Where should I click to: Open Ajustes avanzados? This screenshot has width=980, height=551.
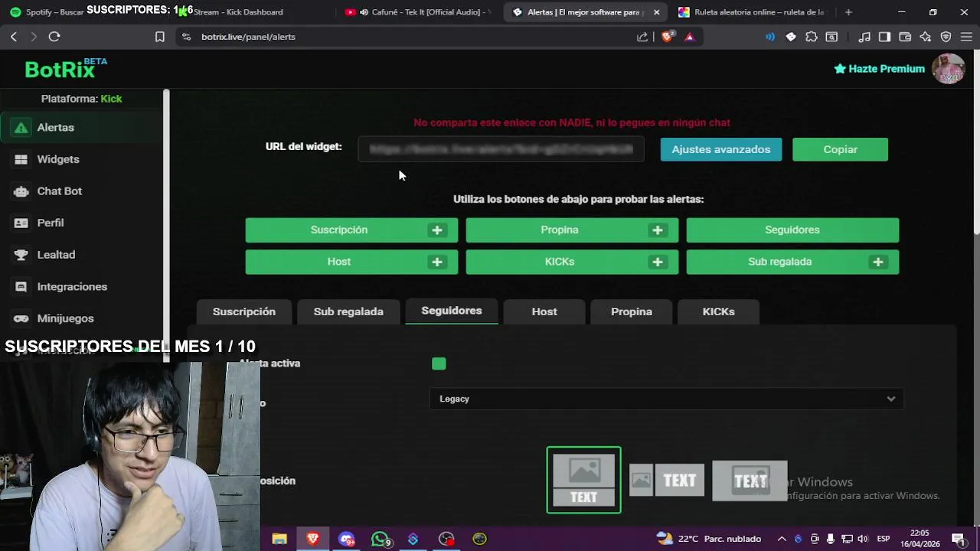pos(721,149)
